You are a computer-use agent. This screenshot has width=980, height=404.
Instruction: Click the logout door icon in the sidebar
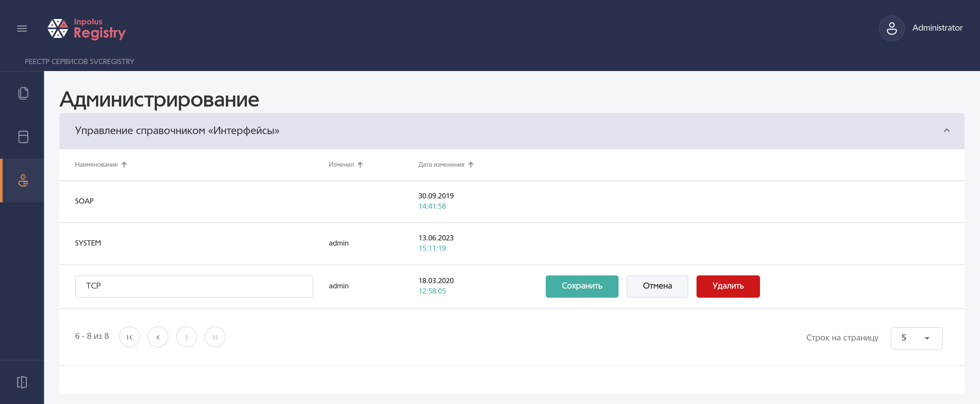pyautogui.click(x=22, y=382)
